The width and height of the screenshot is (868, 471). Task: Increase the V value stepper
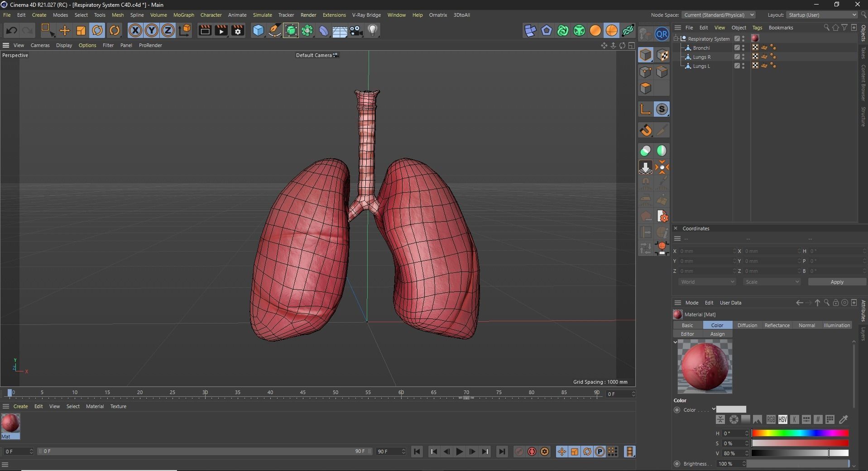pyautogui.click(x=747, y=452)
